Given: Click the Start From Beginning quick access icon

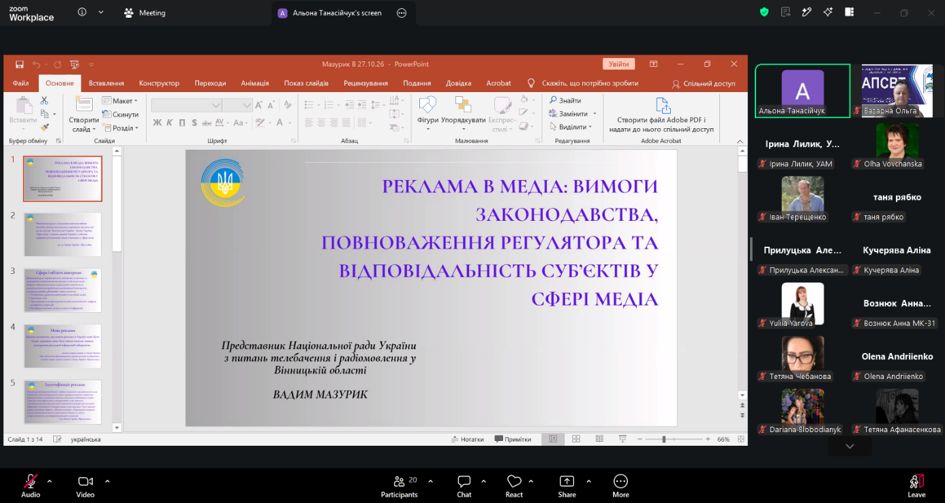Looking at the screenshot, I should (75, 64).
